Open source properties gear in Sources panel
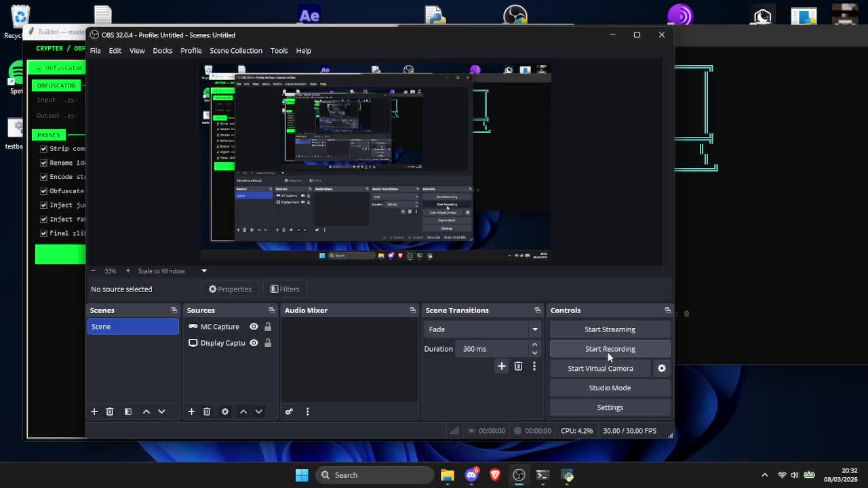The image size is (868, 488). point(225,411)
